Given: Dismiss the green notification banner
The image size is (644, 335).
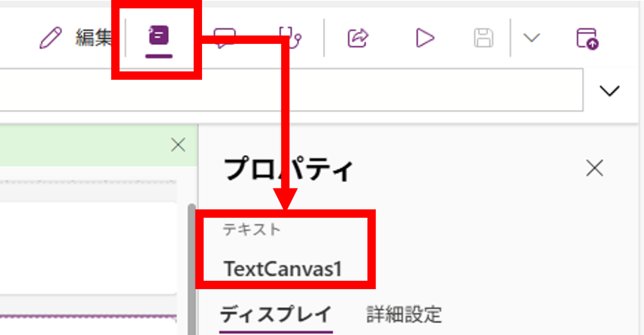Looking at the screenshot, I should (178, 145).
